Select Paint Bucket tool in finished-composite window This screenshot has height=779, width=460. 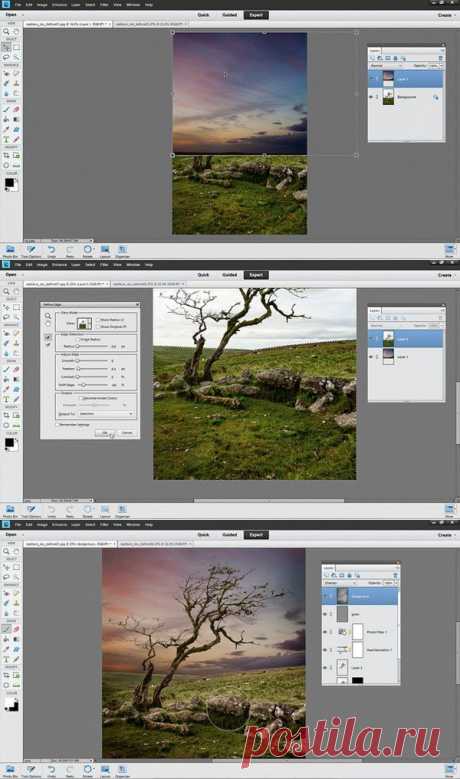[6, 639]
